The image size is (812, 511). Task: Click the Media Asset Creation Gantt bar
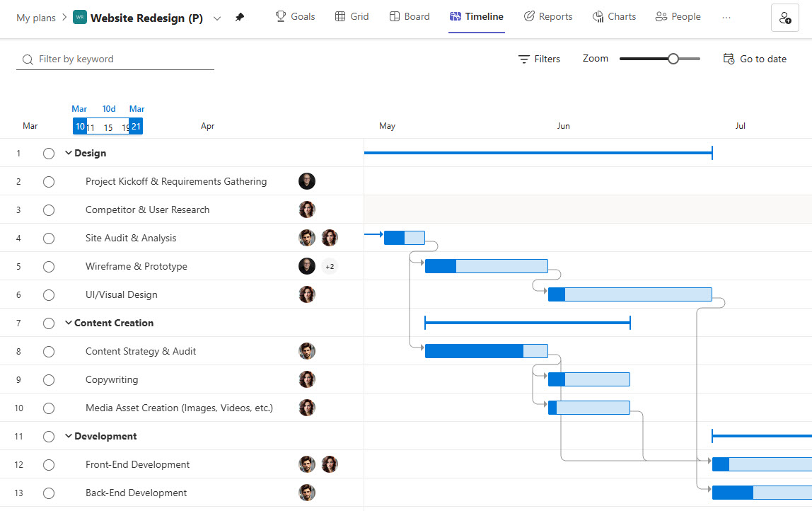588,408
